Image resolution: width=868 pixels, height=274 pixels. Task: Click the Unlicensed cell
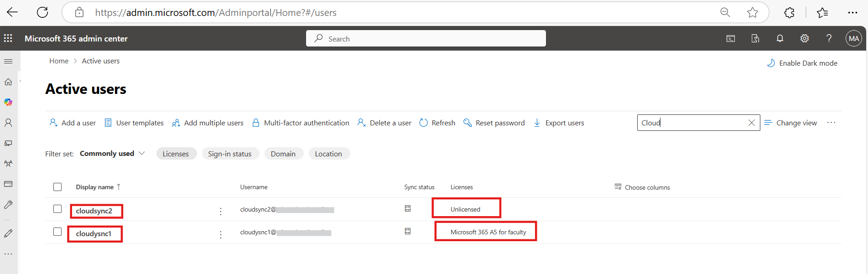coord(465,209)
